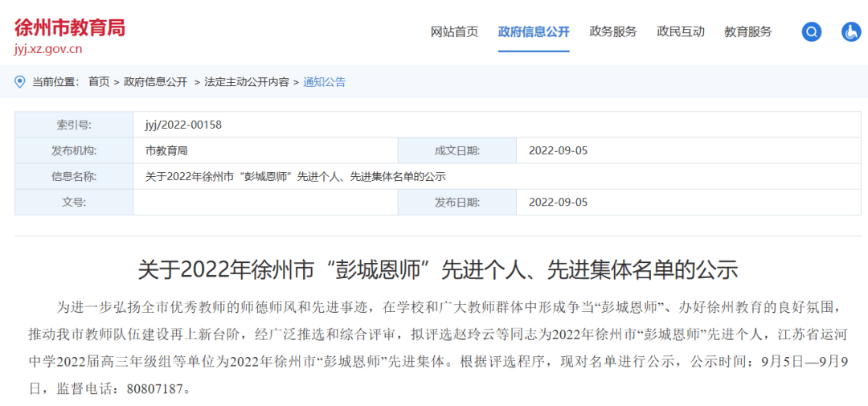Viewport: 868px width, 406px height.
Task: Click the blue search magnifier icon
Action: click(812, 32)
